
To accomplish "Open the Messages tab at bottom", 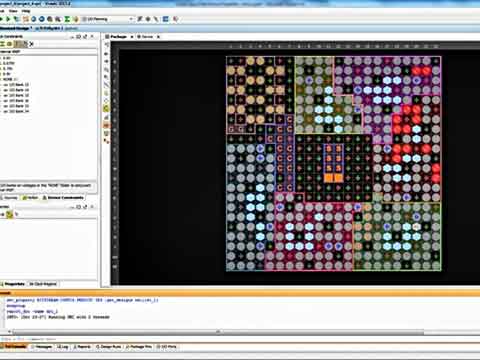I will [x=42, y=347].
